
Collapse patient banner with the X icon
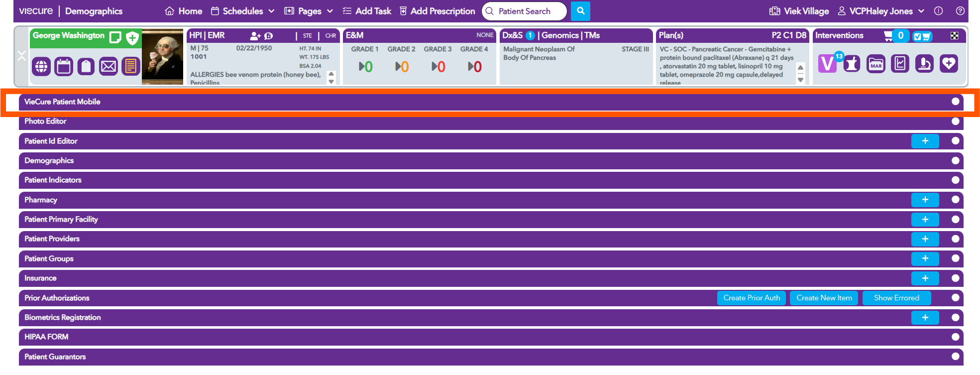[21, 56]
